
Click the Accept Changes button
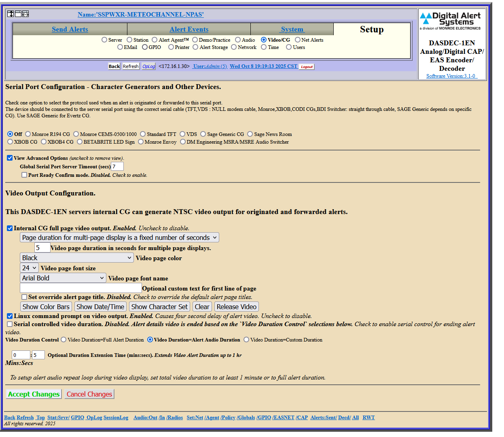pyautogui.click(x=34, y=394)
